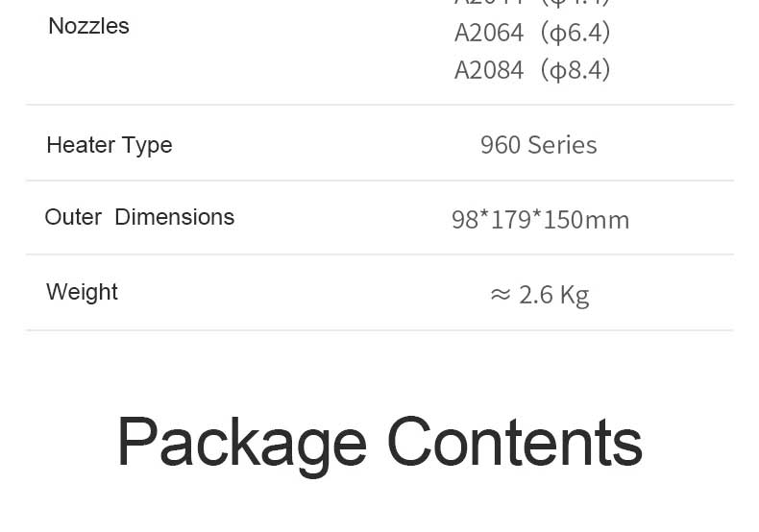Click the "Outer Dimensions" label
The image size is (759, 532).
pyautogui.click(x=139, y=217)
